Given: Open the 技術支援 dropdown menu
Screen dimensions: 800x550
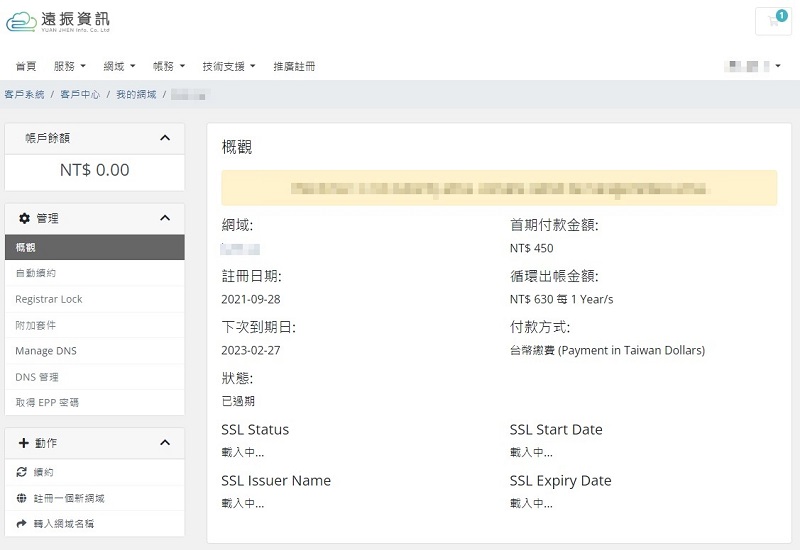Looking at the screenshot, I should [x=229, y=66].
